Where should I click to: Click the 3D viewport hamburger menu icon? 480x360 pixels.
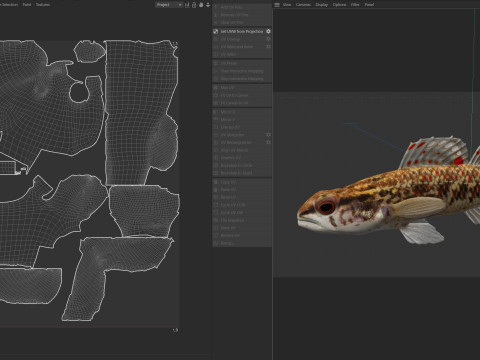click(x=277, y=5)
